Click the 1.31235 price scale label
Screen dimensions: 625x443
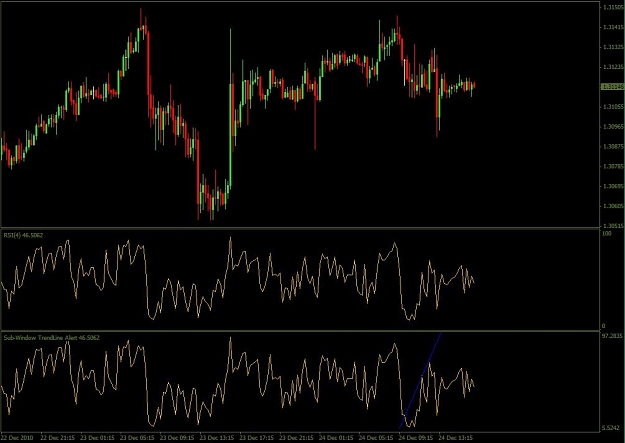pos(614,67)
